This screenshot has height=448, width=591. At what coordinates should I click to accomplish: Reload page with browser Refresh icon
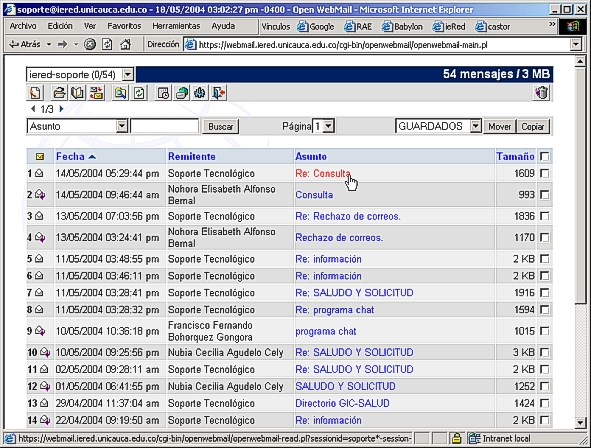[x=107, y=44]
